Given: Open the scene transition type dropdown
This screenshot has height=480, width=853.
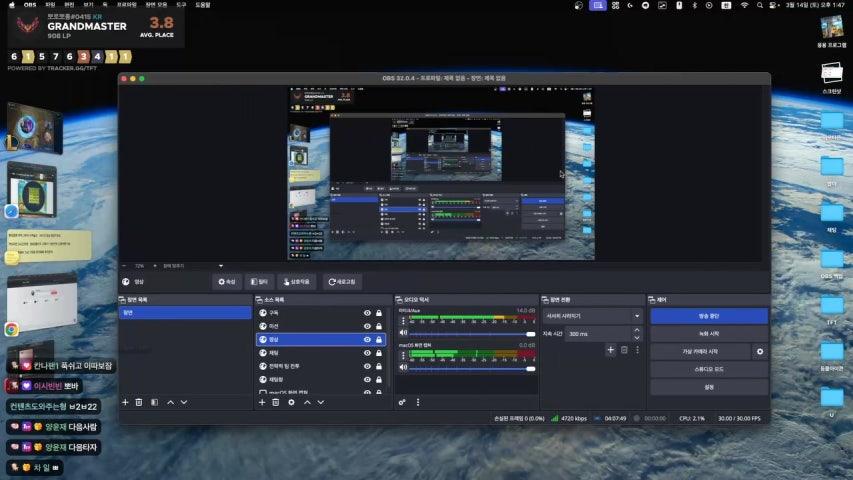Looking at the screenshot, I should (592, 316).
